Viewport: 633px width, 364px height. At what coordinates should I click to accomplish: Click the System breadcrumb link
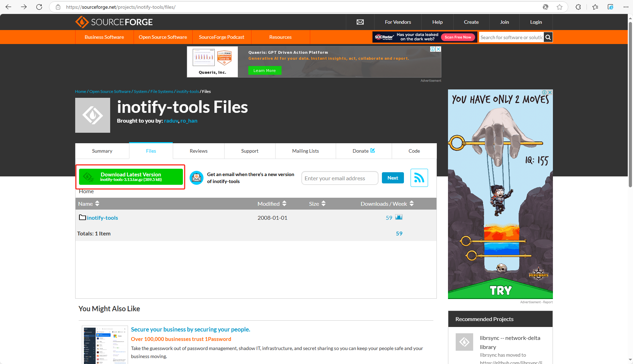pyautogui.click(x=140, y=92)
